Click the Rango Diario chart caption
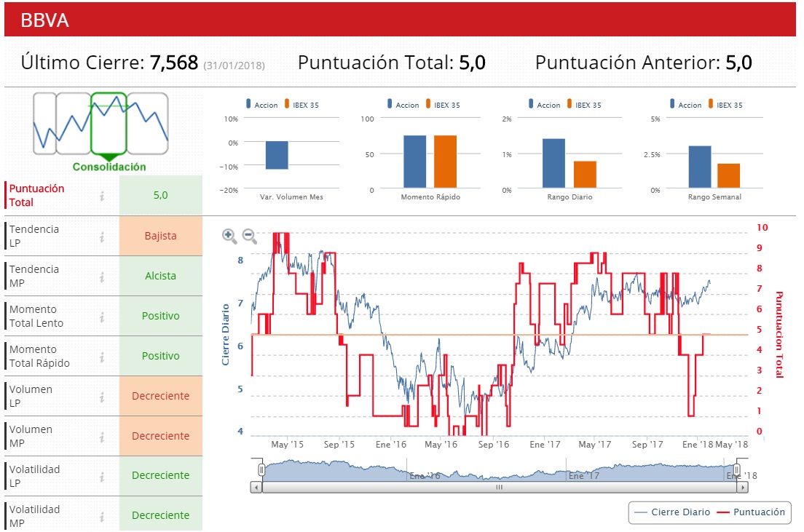Screen dimensions: 804x532 (x=569, y=196)
